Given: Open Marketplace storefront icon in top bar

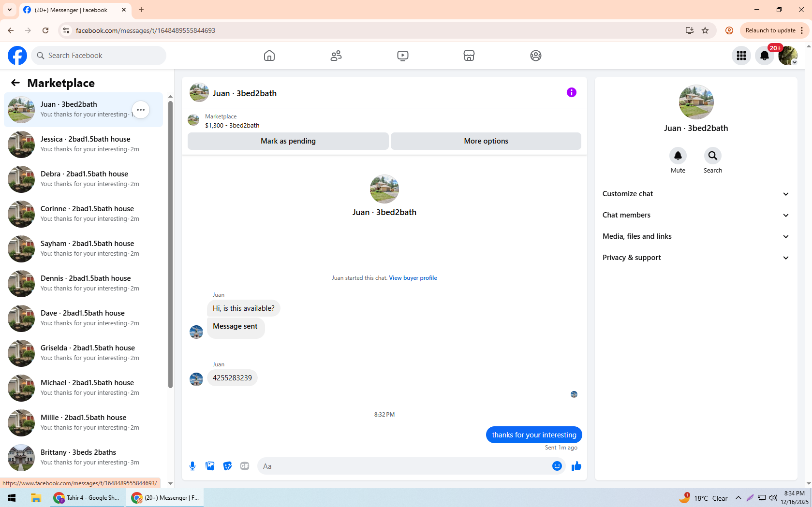Looking at the screenshot, I should pyautogui.click(x=469, y=56).
